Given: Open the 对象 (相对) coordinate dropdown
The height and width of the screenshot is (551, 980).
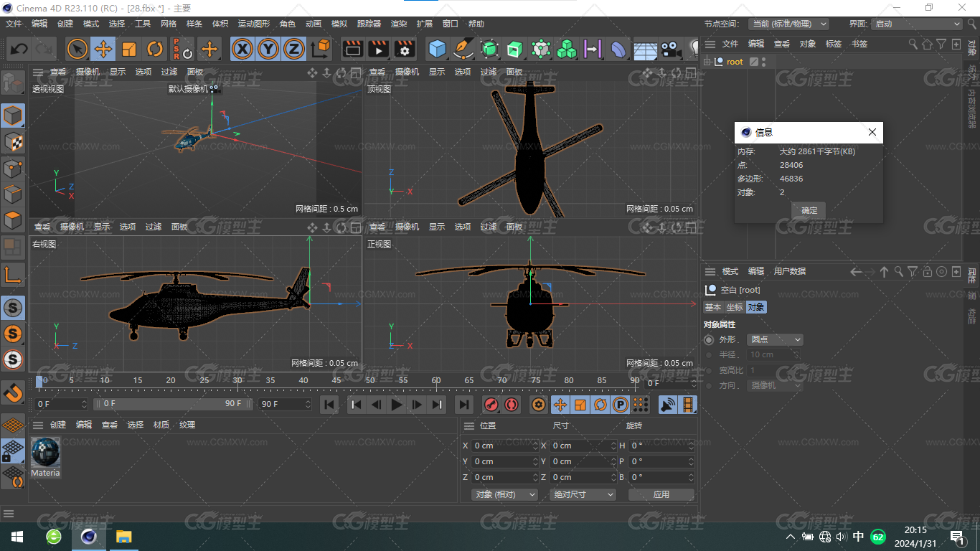Looking at the screenshot, I should pyautogui.click(x=505, y=494).
